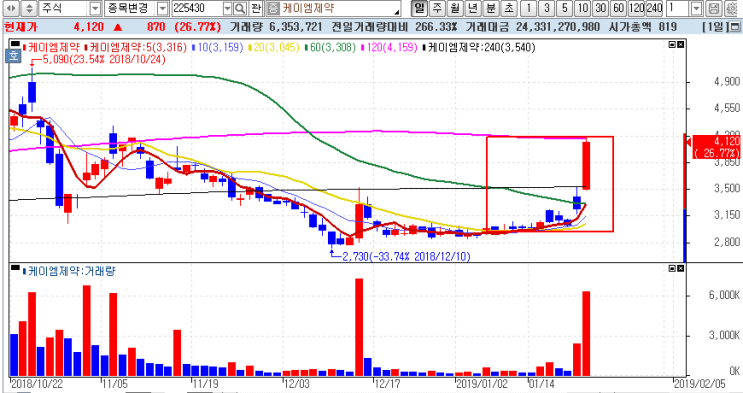Image resolution: width=743 pixels, height=393 pixels.
Task: Click the low label 2,730(-33.74% 2018/12/10)
Action: [406, 256]
